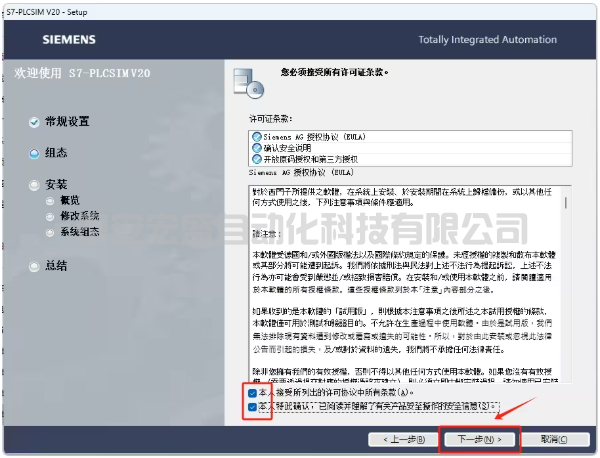Image resolution: width=600 pixels, height=458 pixels.
Task: Toggle the accept all license terms checkbox
Action: click(252, 394)
